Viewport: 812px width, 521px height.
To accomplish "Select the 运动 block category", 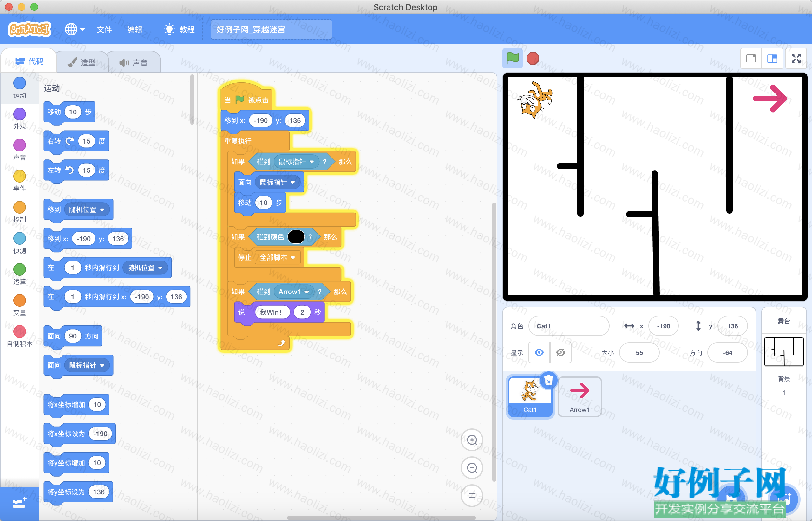I will 20,87.
